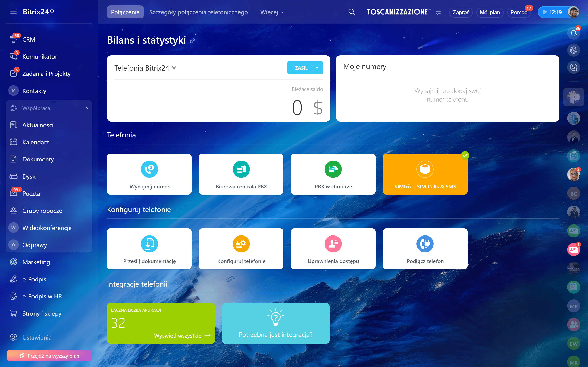Image resolution: width=588 pixels, height=367 pixels.
Task: Click Prześlij dokumentację download icon
Action: (x=149, y=244)
